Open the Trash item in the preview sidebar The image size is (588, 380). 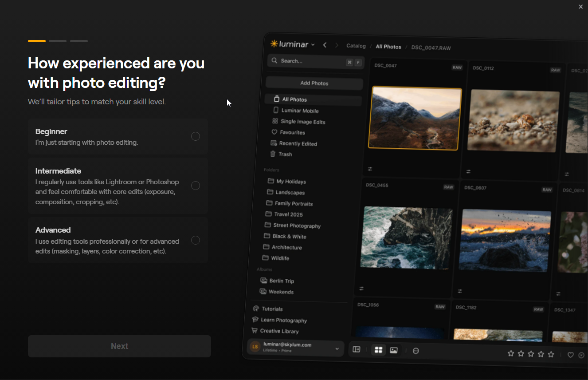pos(281,154)
